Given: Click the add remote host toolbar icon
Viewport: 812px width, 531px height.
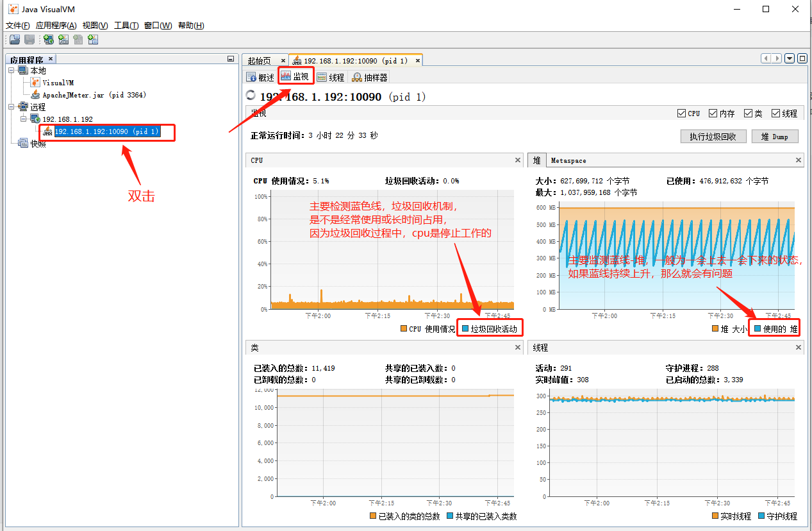Looking at the screenshot, I should [x=49, y=40].
